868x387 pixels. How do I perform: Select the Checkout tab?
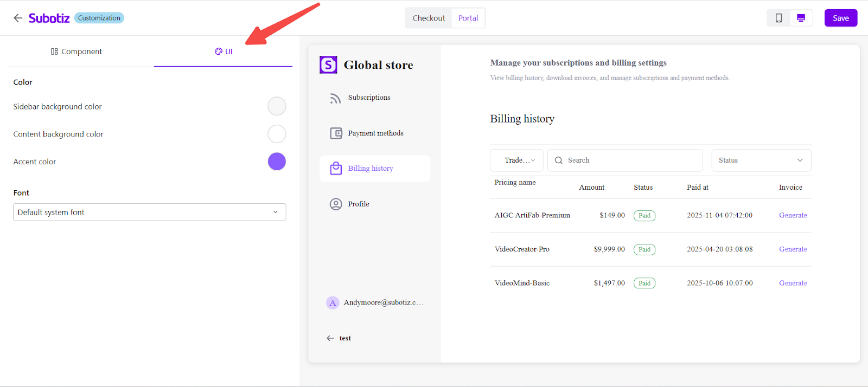tap(429, 18)
